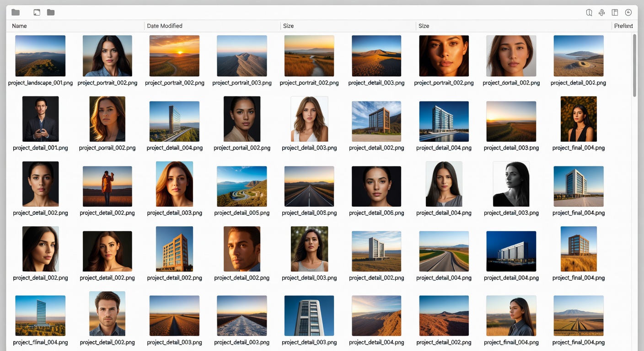Select woman looking sideways in field thumbnail
The width and height of the screenshot is (644, 351).
(511, 316)
